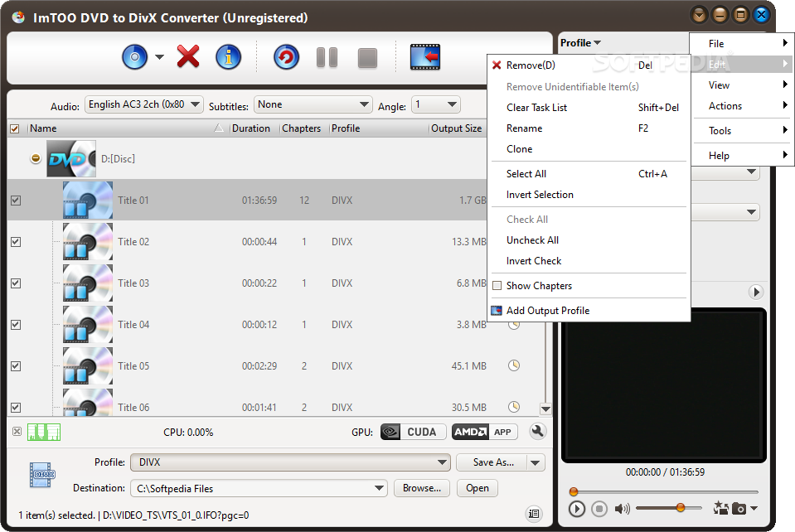Open the Angle dropdown
This screenshot has width=795, height=532.
tap(435, 104)
